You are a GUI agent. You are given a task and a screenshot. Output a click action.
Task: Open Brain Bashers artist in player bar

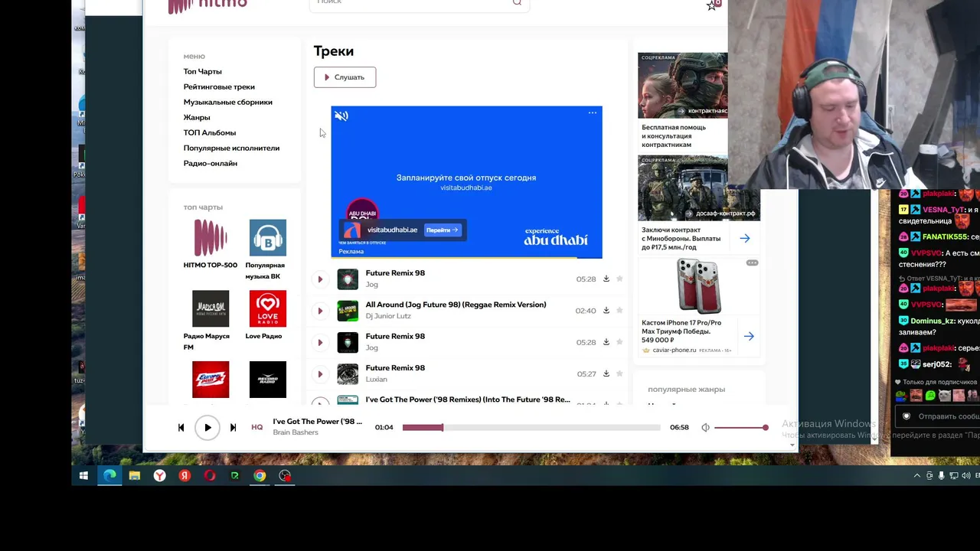tap(296, 433)
